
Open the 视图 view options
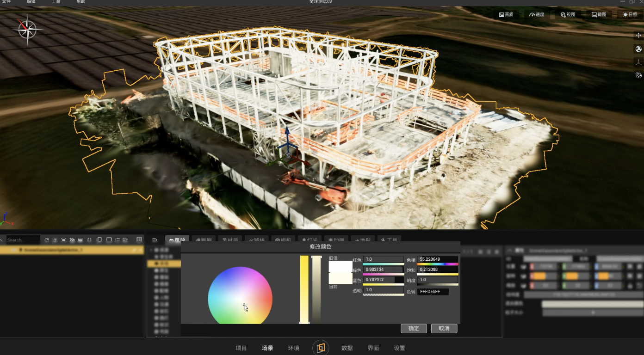pos(568,14)
